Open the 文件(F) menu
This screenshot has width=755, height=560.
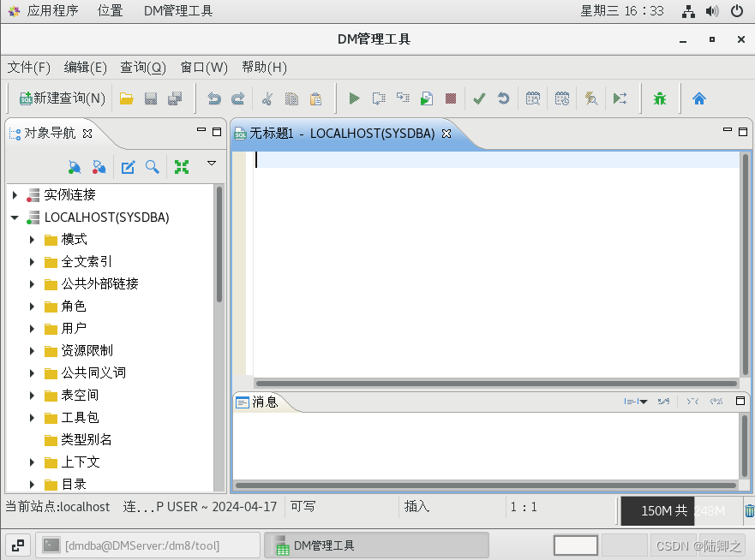click(x=29, y=68)
